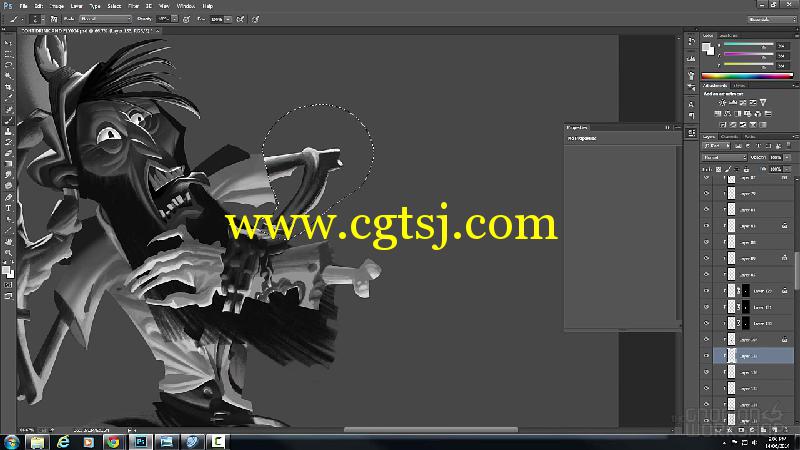Open the Properties panel dock icon
Screen dimensions: 800x450
pos(691,133)
